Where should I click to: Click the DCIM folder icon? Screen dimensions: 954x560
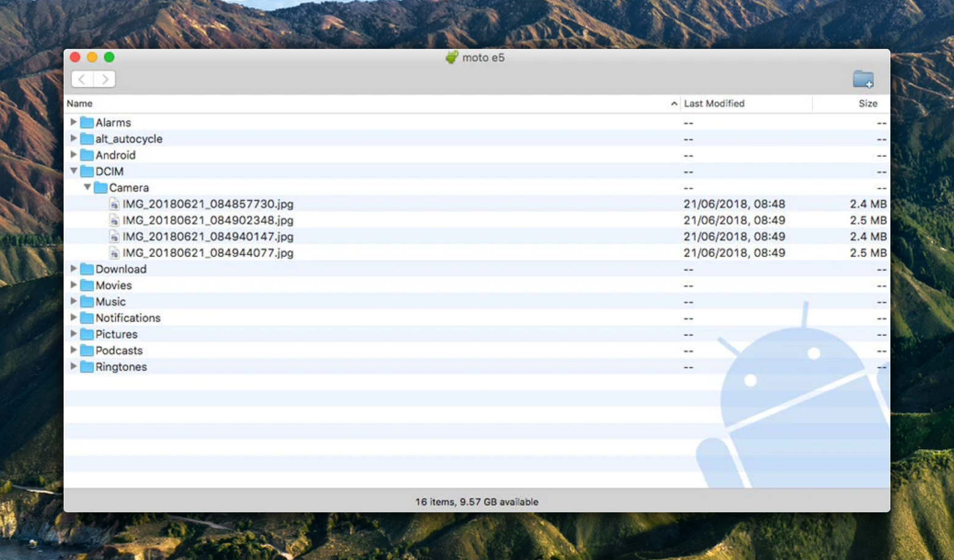pyautogui.click(x=87, y=171)
